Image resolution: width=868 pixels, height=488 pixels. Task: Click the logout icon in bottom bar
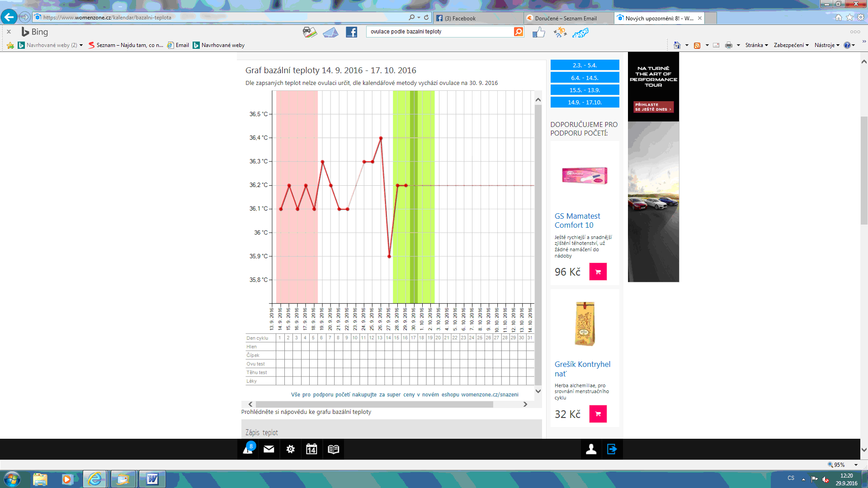pos(612,449)
